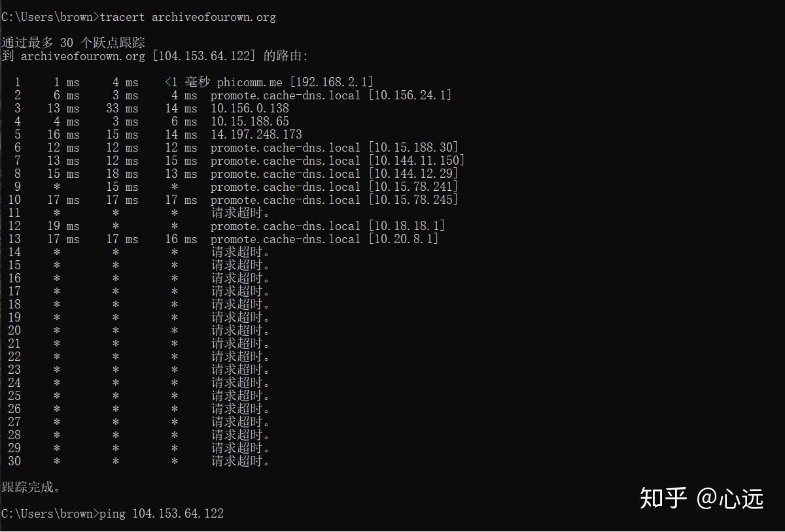
Task: Click the [10.144.11.150] address on hop 7
Action: (x=417, y=161)
